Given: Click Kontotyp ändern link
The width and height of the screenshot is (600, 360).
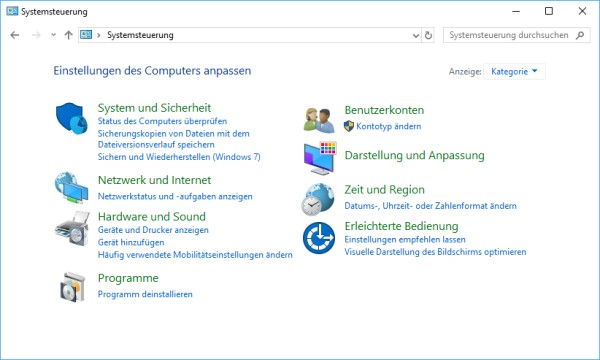Looking at the screenshot, I should (x=388, y=126).
